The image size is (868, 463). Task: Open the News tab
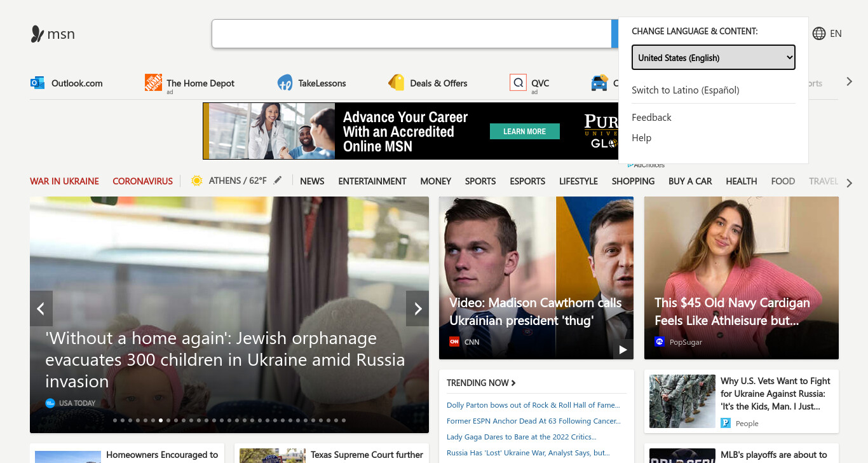(x=312, y=181)
